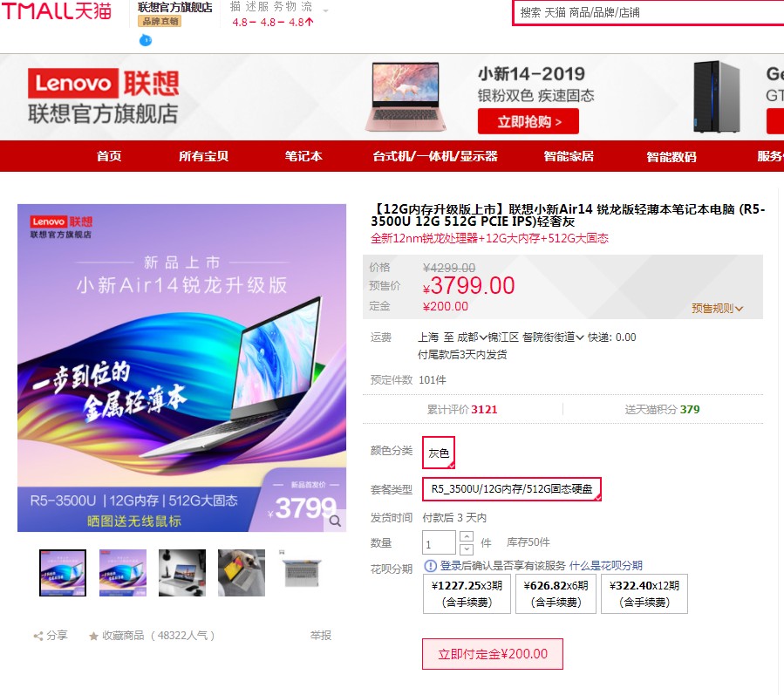
Task: Open the 成都 destination city dropdown
Action: 472,337
